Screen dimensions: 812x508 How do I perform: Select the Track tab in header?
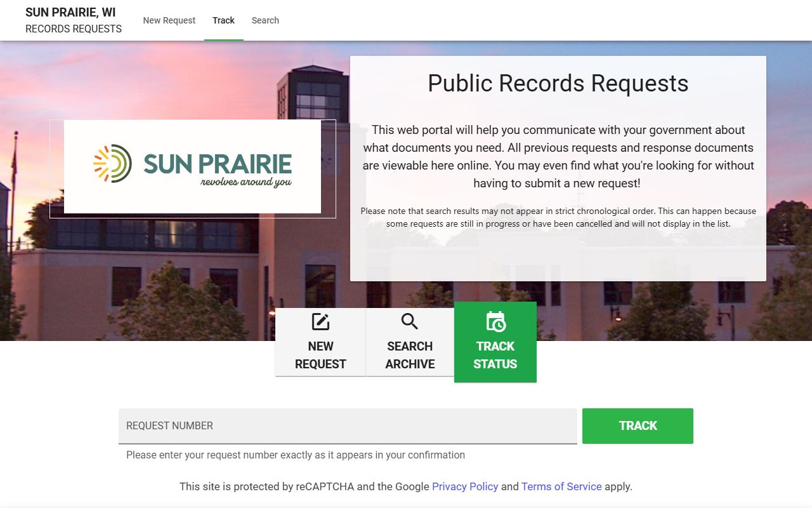(x=224, y=20)
